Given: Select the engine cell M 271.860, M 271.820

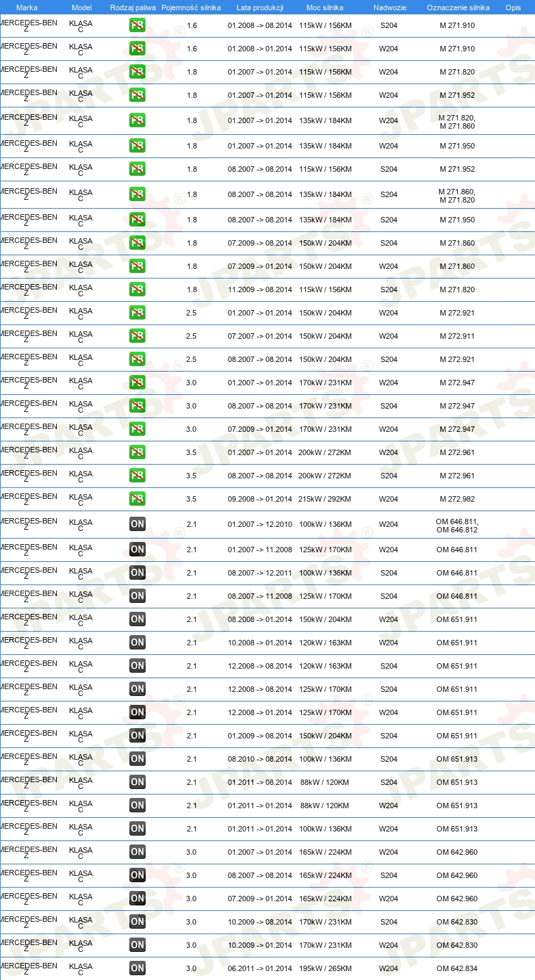Looking at the screenshot, I should [457, 195].
